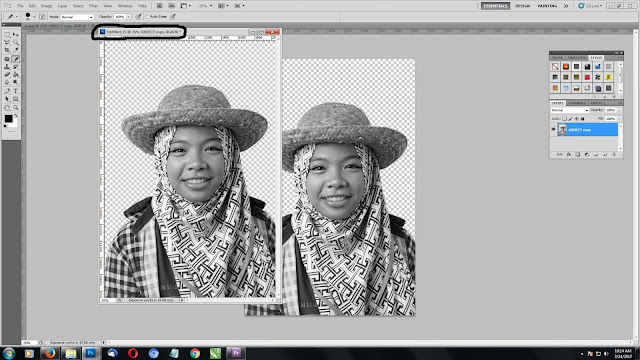The width and height of the screenshot is (640, 360).
Task: Switch to the Design workspace
Action: pyautogui.click(x=522, y=6)
